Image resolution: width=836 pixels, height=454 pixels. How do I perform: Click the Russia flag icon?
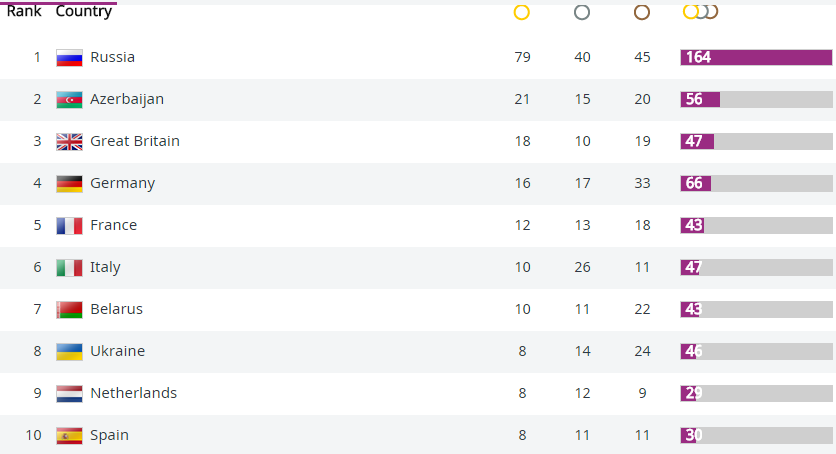69,58
